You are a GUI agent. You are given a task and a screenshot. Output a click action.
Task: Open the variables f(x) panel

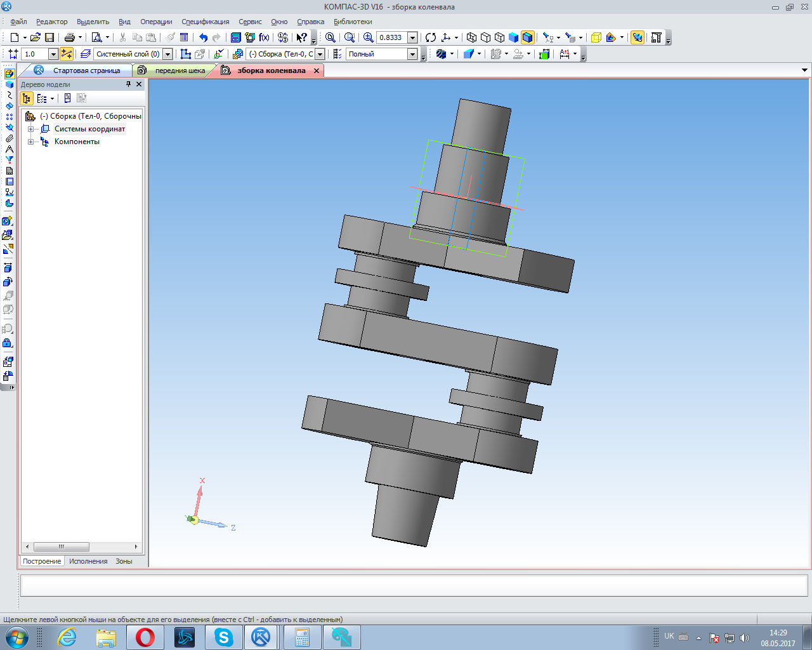[264, 37]
